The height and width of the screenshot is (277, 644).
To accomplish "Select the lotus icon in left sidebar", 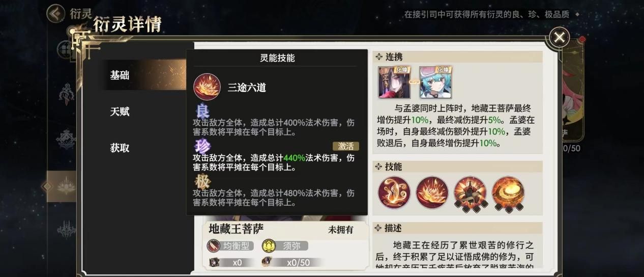I will (x=66, y=186).
